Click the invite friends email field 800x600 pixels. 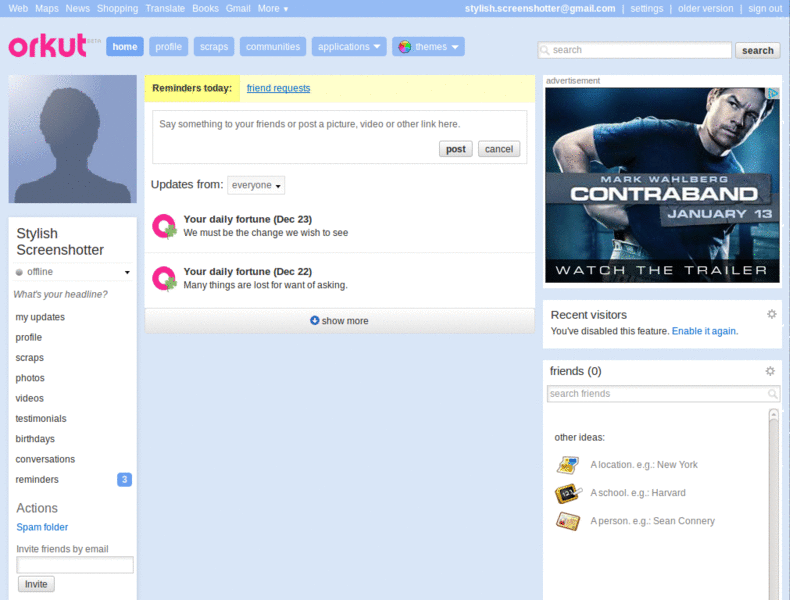tap(75, 565)
